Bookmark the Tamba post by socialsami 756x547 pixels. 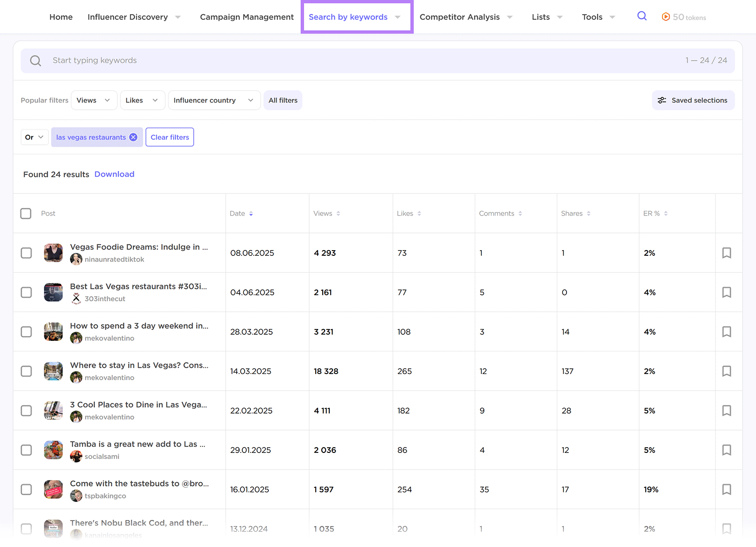[x=726, y=450]
